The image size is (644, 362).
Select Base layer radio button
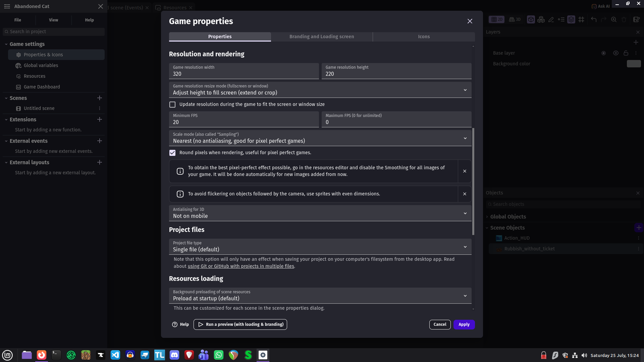(603, 53)
